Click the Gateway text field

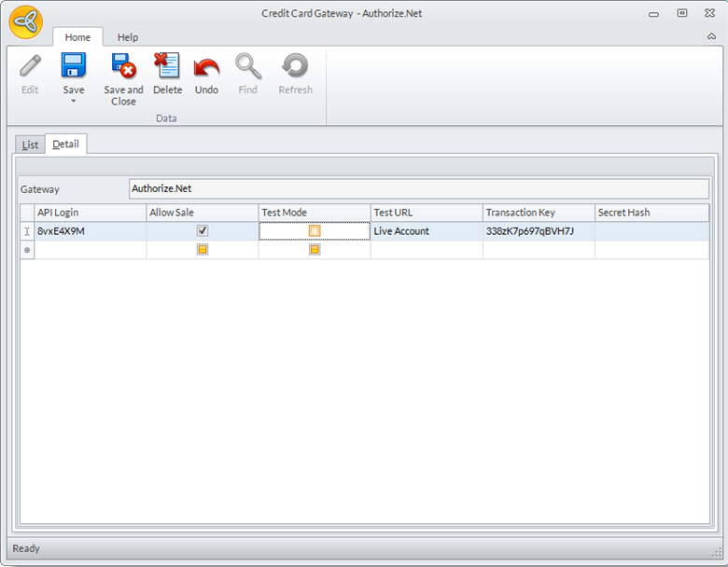(x=418, y=188)
